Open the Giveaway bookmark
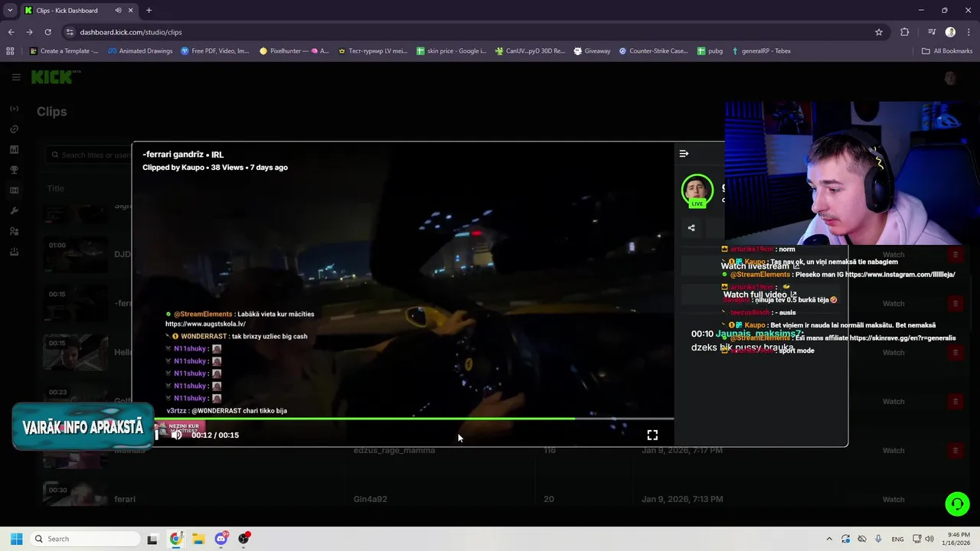 click(592, 51)
